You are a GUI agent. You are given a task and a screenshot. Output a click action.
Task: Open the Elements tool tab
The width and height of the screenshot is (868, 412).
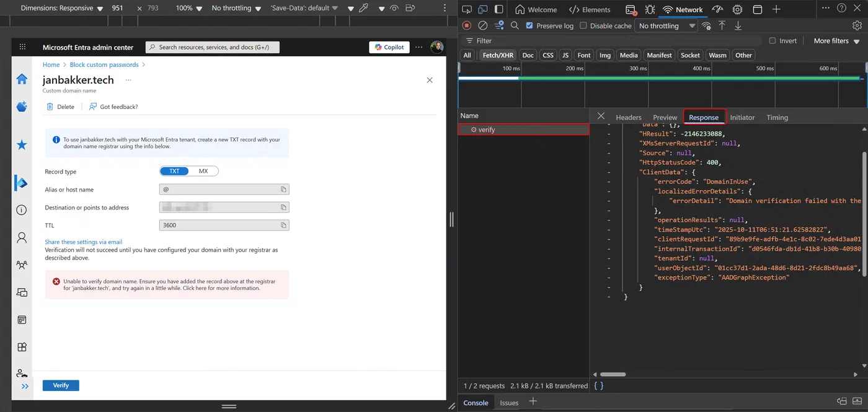point(590,9)
